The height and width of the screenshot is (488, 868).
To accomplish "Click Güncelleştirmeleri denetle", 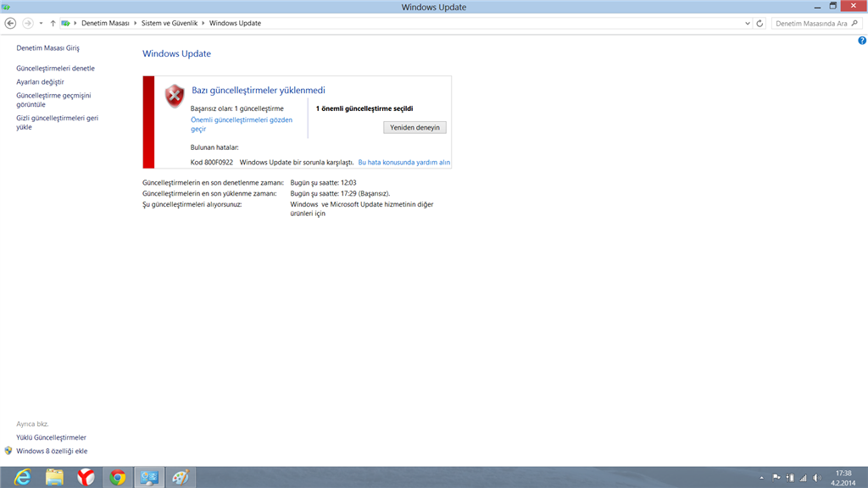I will click(x=55, y=69).
